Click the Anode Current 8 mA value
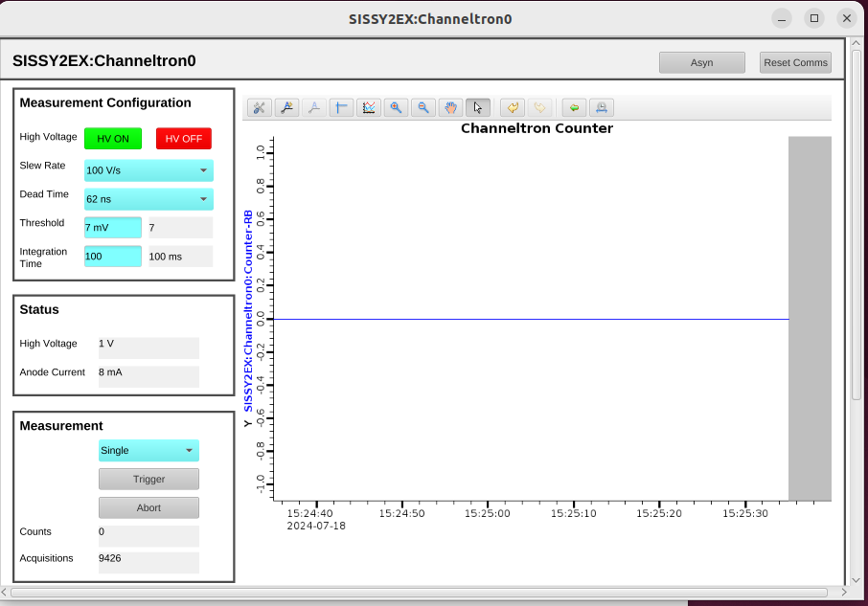Screen dimensions: 868x606 coord(148,376)
